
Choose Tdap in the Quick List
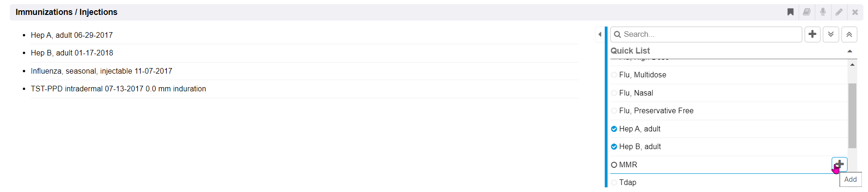[x=628, y=183]
